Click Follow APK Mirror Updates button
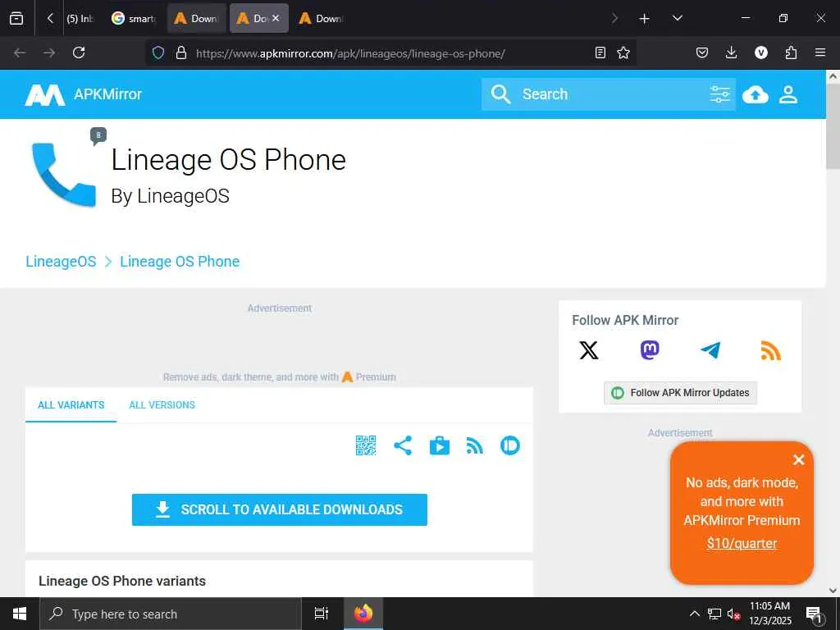This screenshot has height=630, width=840. pyautogui.click(x=680, y=393)
